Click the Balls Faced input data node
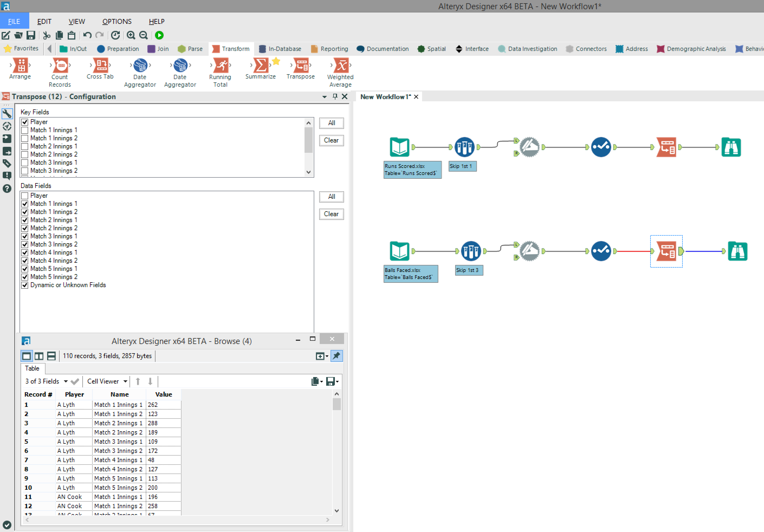Image resolution: width=764 pixels, height=532 pixels. pos(399,251)
